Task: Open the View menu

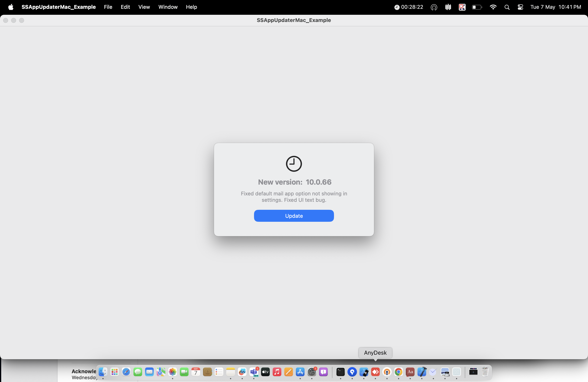Action: [x=144, y=7]
